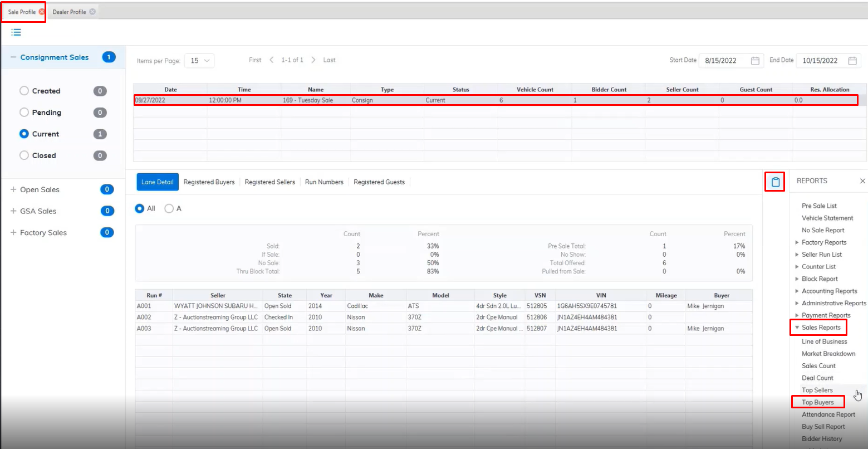Image resolution: width=868 pixels, height=449 pixels.
Task: Switch to the Dealer Profile tab
Action: (69, 12)
